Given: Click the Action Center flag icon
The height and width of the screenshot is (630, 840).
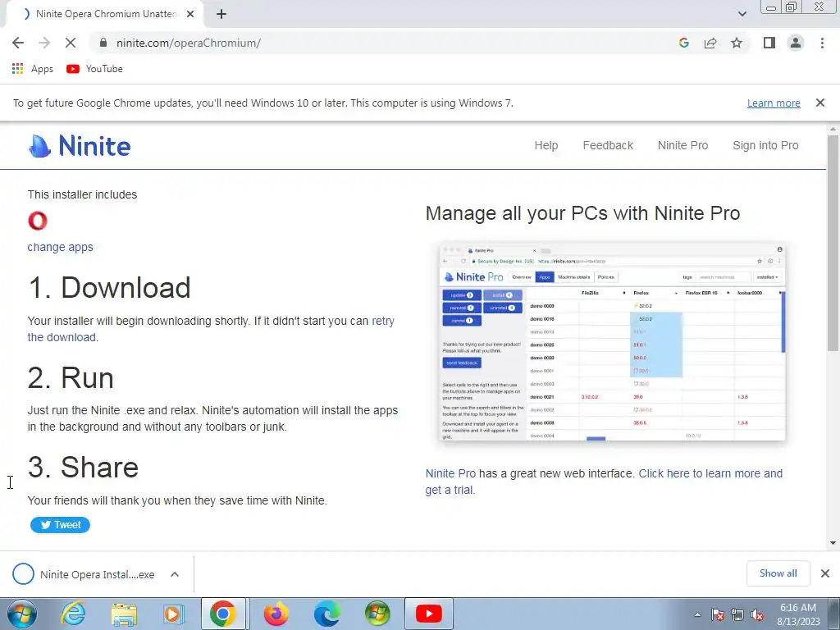Looking at the screenshot, I should (x=717, y=614).
